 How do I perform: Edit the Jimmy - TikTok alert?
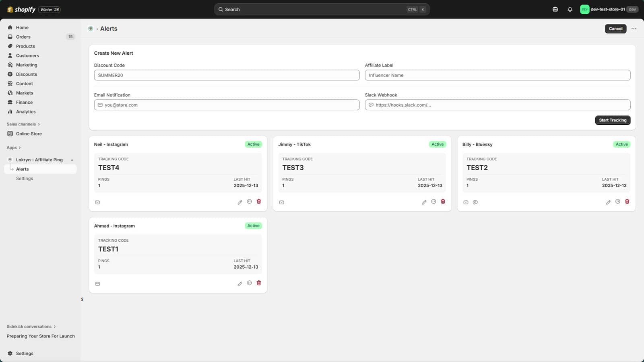tap(424, 202)
